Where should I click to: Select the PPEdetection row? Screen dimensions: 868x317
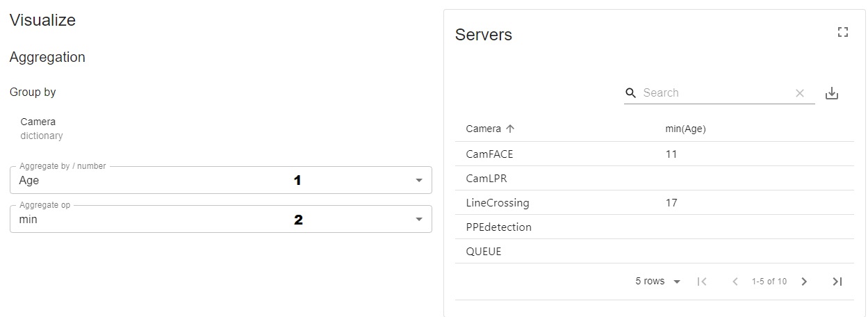(498, 227)
